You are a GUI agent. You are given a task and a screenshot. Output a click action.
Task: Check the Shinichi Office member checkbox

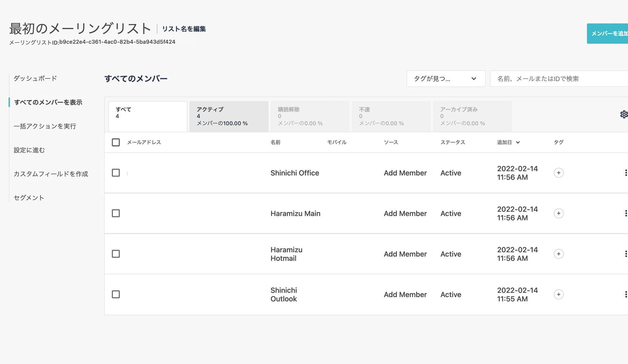[x=116, y=173]
